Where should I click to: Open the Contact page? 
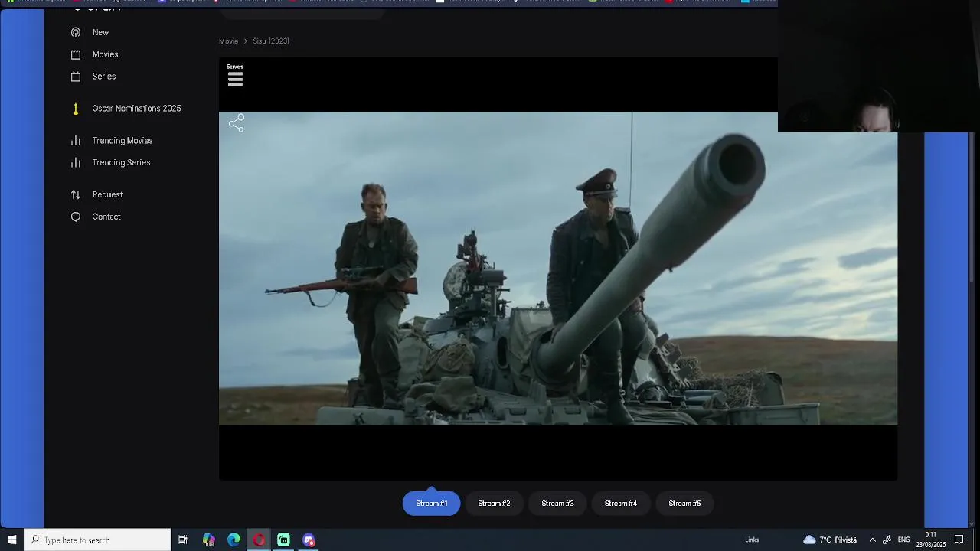[106, 217]
